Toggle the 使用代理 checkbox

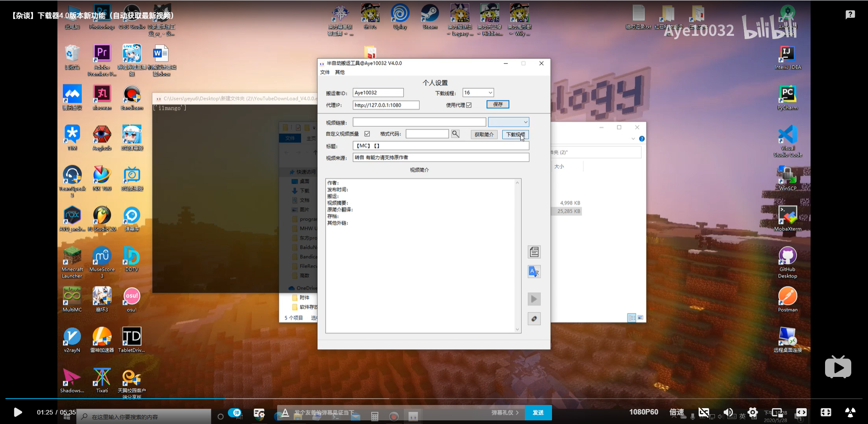coord(469,105)
